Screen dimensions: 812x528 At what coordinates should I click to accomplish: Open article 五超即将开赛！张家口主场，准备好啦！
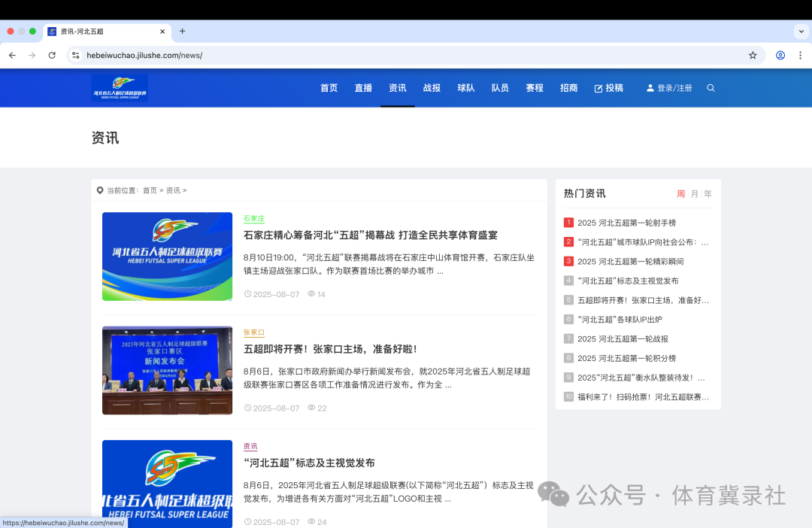[x=330, y=349]
